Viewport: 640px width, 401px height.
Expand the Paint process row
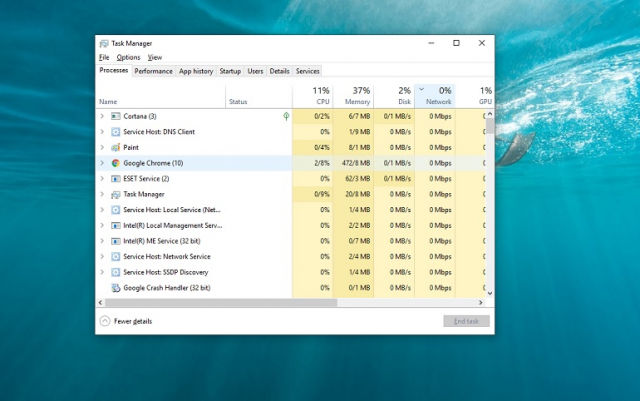[102, 147]
